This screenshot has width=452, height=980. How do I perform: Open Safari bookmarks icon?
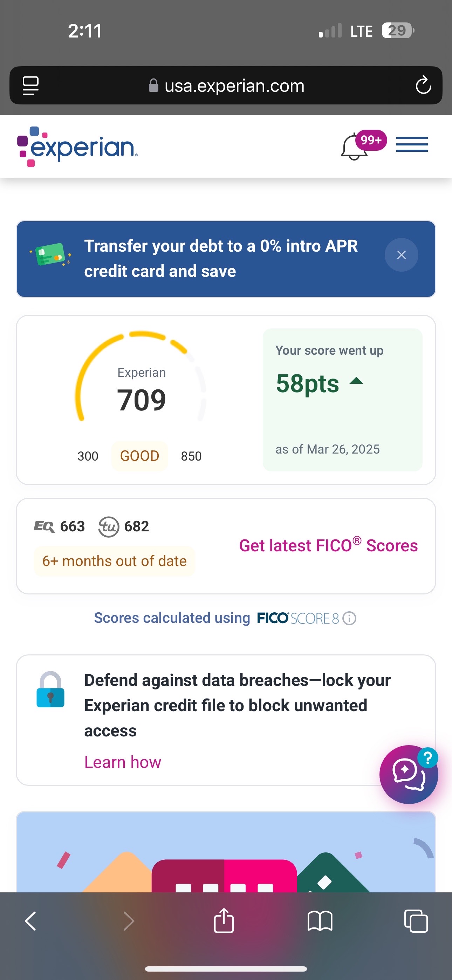(320, 921)
